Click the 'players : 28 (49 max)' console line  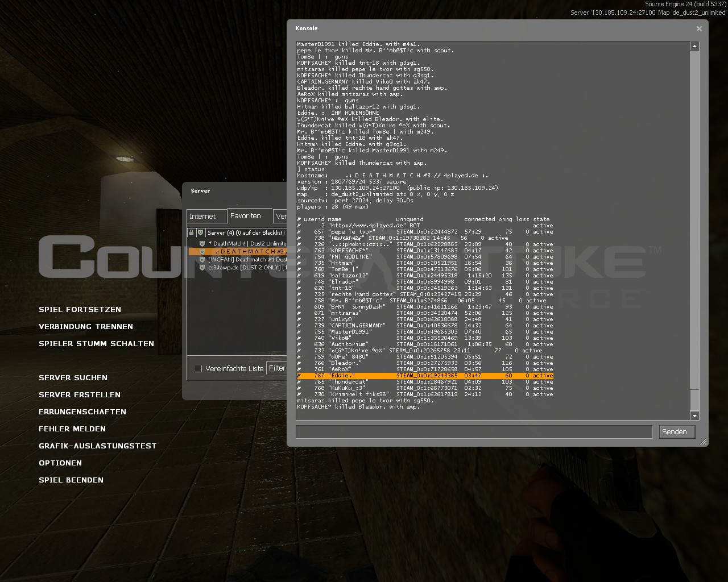333,207
